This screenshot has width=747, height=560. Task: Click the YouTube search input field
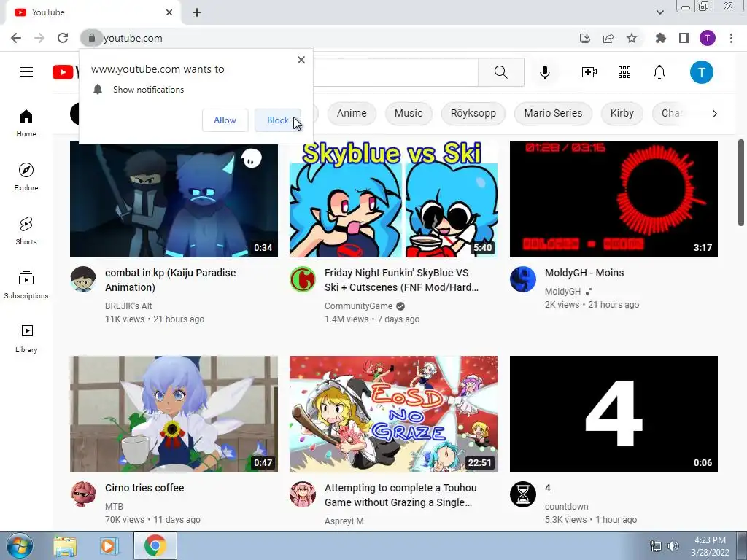[x=395, y=72]
